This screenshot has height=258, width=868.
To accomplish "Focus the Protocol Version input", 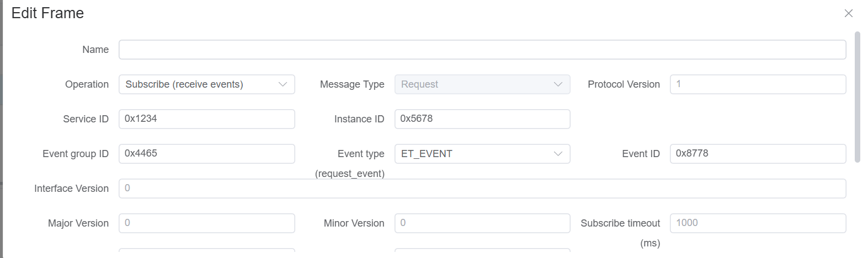I will pos(757,84).
